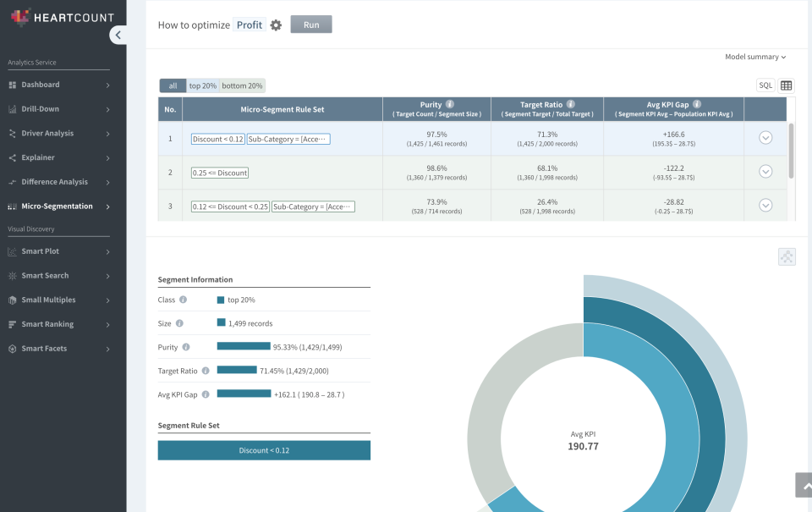
Task: Open Driver Analysis in sidebar
Action: pos(59,134)
